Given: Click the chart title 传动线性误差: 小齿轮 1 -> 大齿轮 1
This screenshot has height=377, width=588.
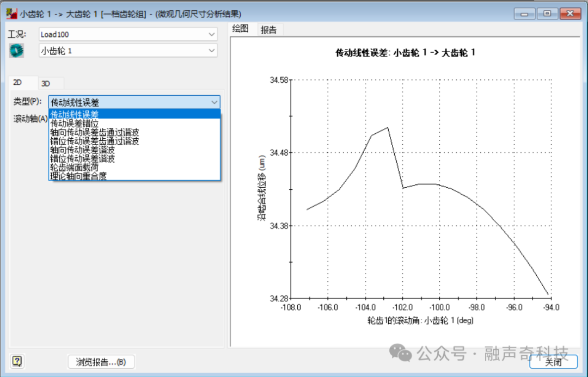Looking at the screenshot, I should [406, 52].
